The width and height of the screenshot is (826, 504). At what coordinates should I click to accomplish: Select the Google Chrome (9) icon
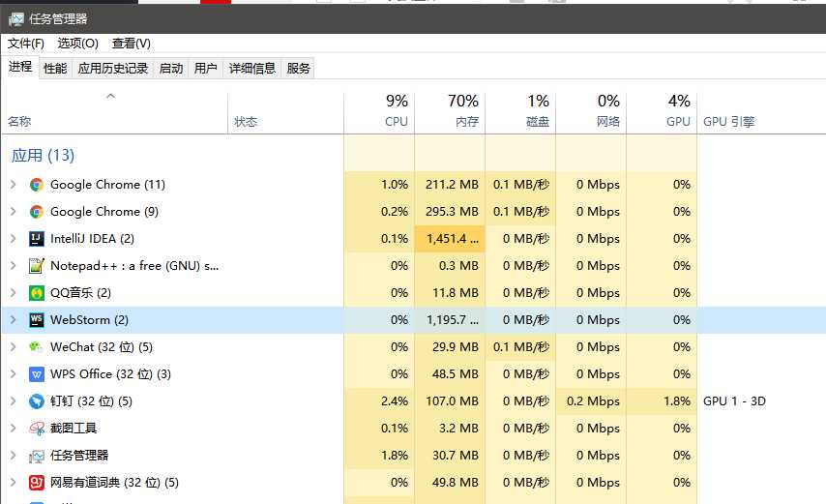pos(37,212)
